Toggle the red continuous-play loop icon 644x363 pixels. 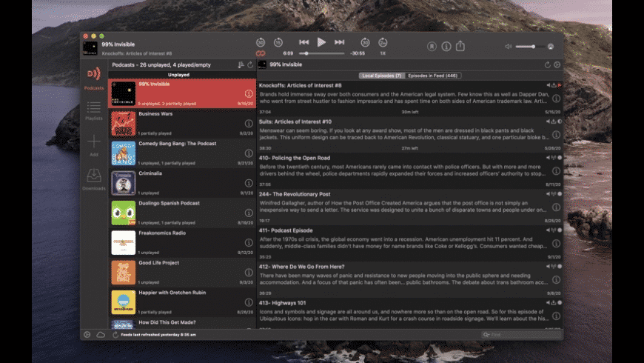click(x=261, y=53)
